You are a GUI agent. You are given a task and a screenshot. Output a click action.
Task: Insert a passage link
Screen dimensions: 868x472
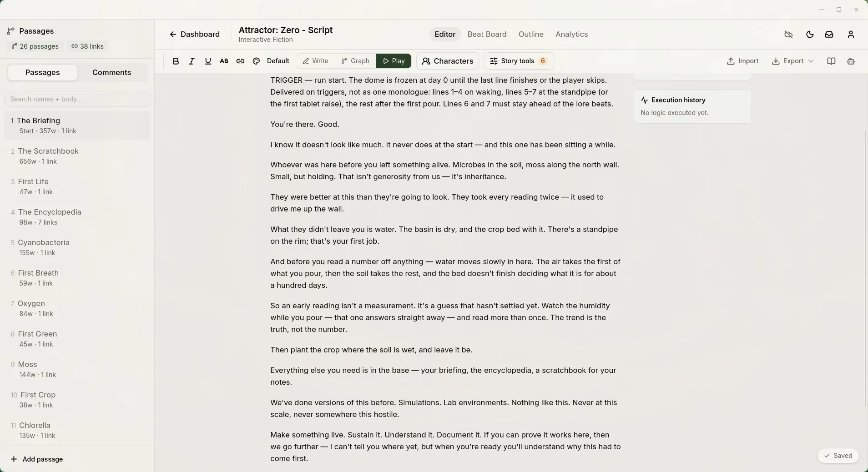[240, 61]
